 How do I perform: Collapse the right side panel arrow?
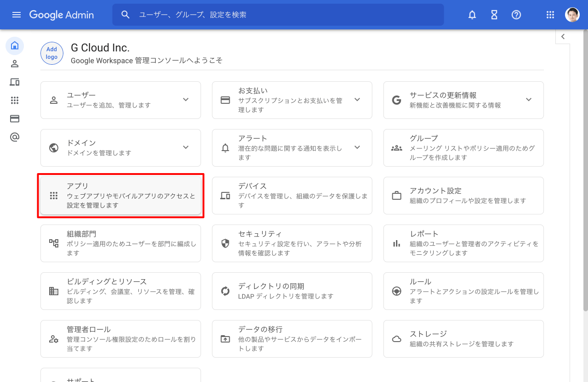point(563,37)
